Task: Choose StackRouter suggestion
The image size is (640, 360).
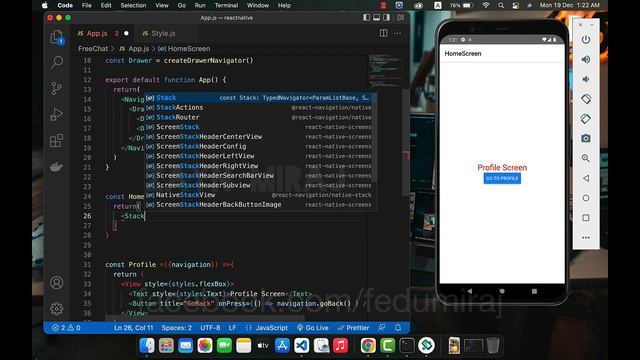Action: [261, 117]
